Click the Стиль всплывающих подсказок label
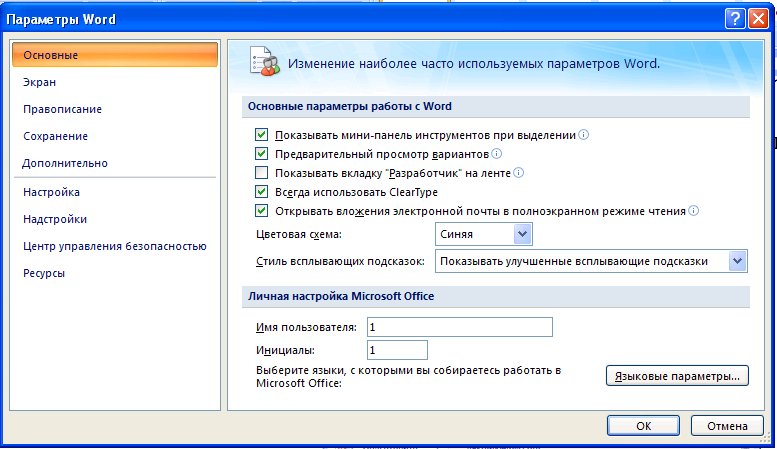This screenshot has width=777, height=449. coord(340,261)
